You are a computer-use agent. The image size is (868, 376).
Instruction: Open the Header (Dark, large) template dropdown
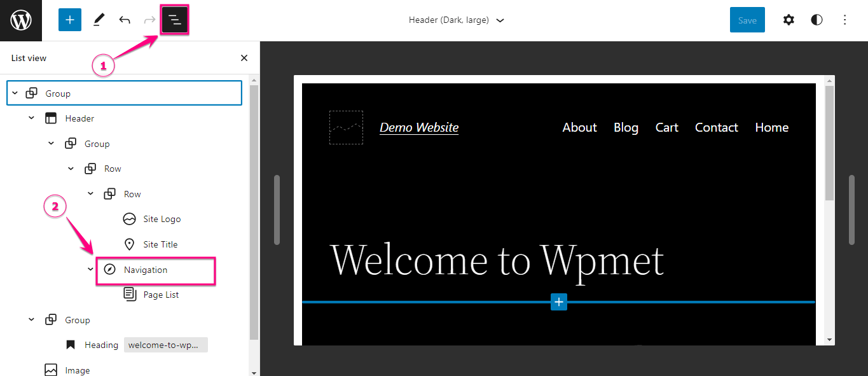(456, 20)
